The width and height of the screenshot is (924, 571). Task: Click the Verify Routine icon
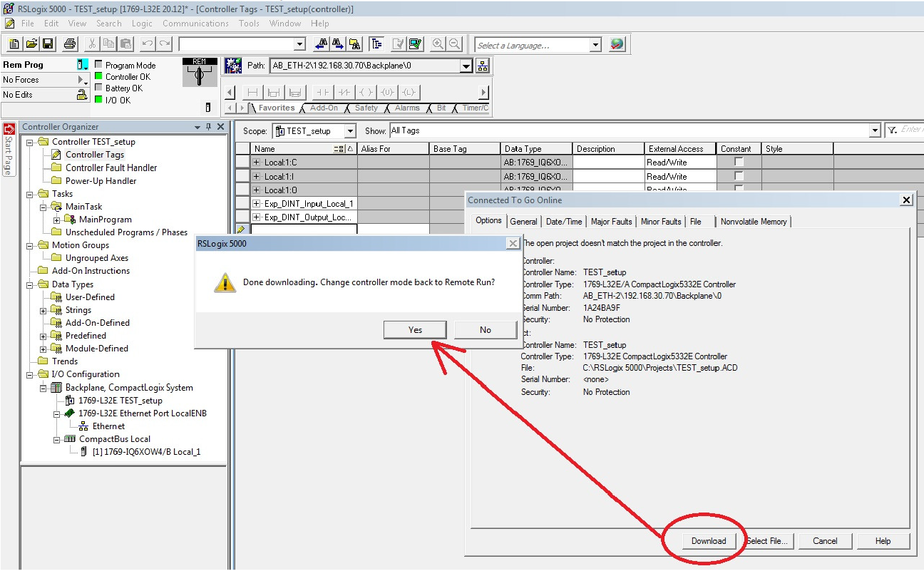(399, 44)
